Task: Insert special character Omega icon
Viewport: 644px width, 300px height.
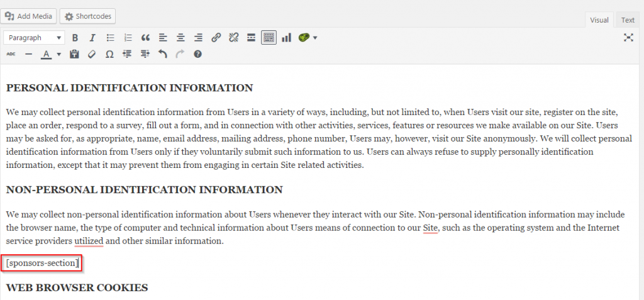Action: coord(109,54)
